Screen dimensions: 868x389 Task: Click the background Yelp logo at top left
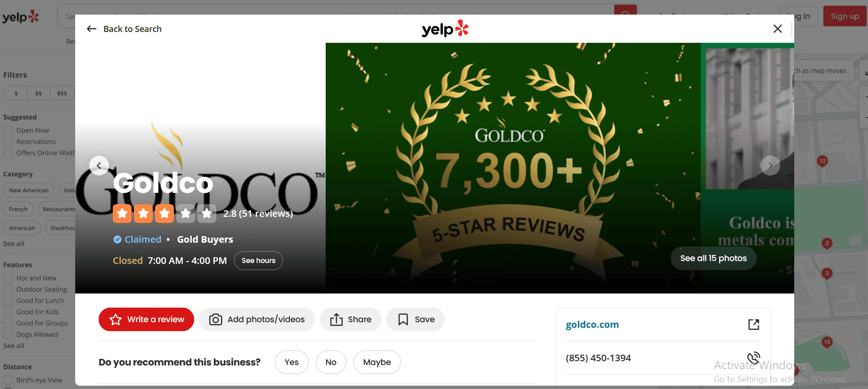[x=21, y=16]
